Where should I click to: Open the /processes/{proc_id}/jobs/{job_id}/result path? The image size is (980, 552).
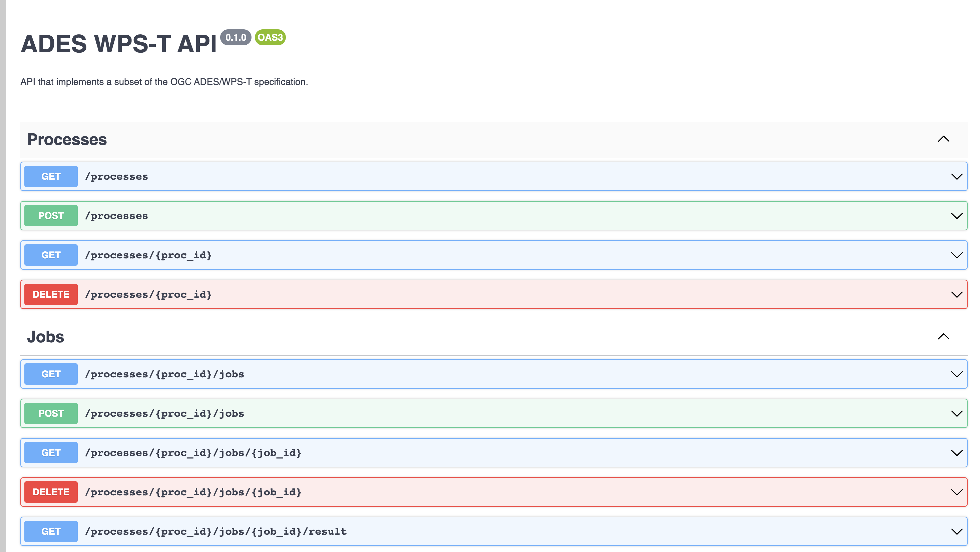(x=216, y=531)
